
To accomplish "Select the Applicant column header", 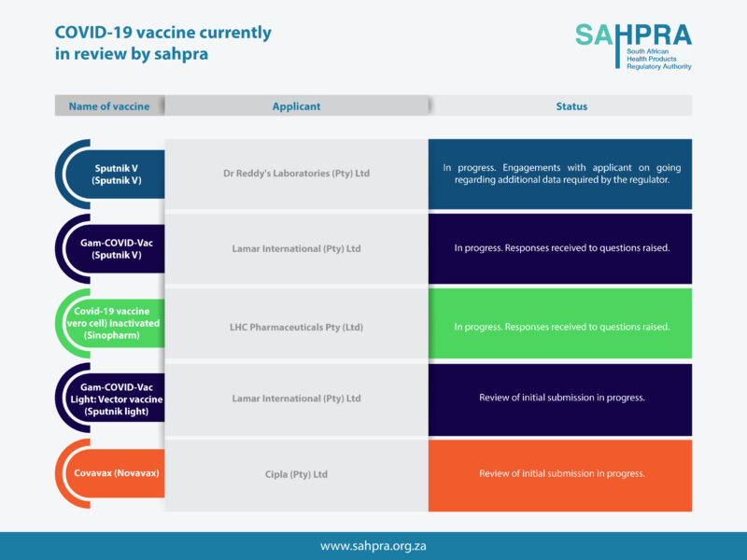I will [x=296, y=106].
